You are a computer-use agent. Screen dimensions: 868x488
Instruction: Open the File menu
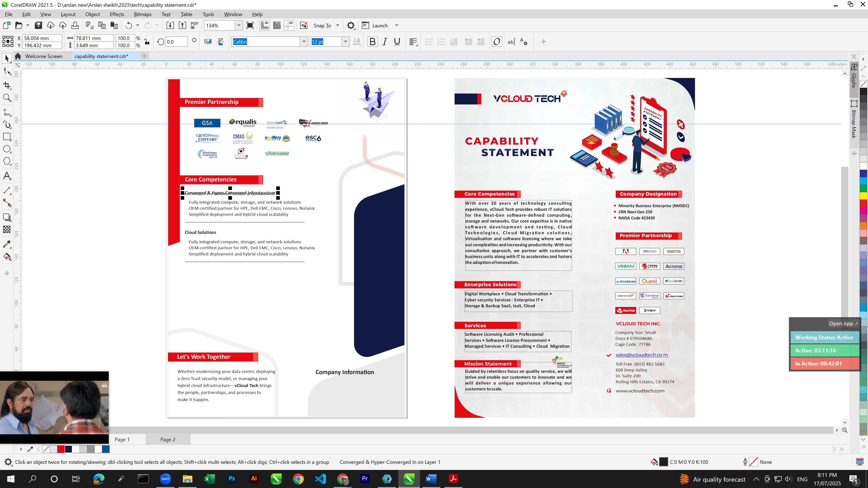9,14
